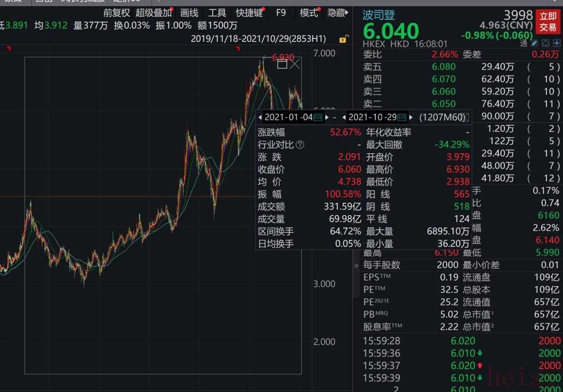The width and height of the screenshot is (563, 392).
Task: Click the 最高价 value 6.930 in statistics
Action: (458, 169)
